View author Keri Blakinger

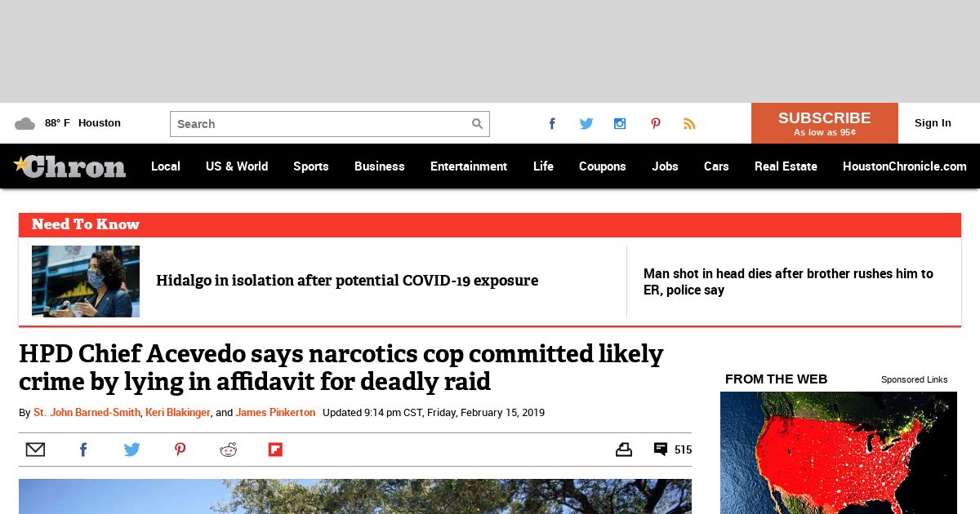click(x=178, y=413)
